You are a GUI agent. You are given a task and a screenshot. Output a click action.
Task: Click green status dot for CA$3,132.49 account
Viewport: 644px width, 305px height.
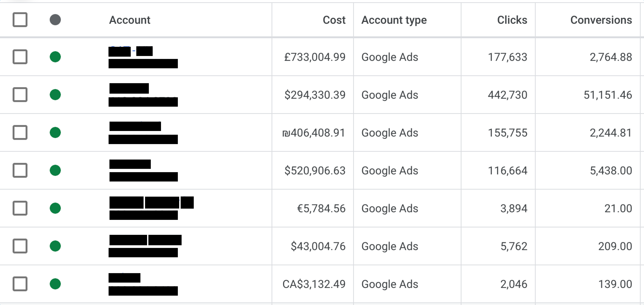point(55,284)
